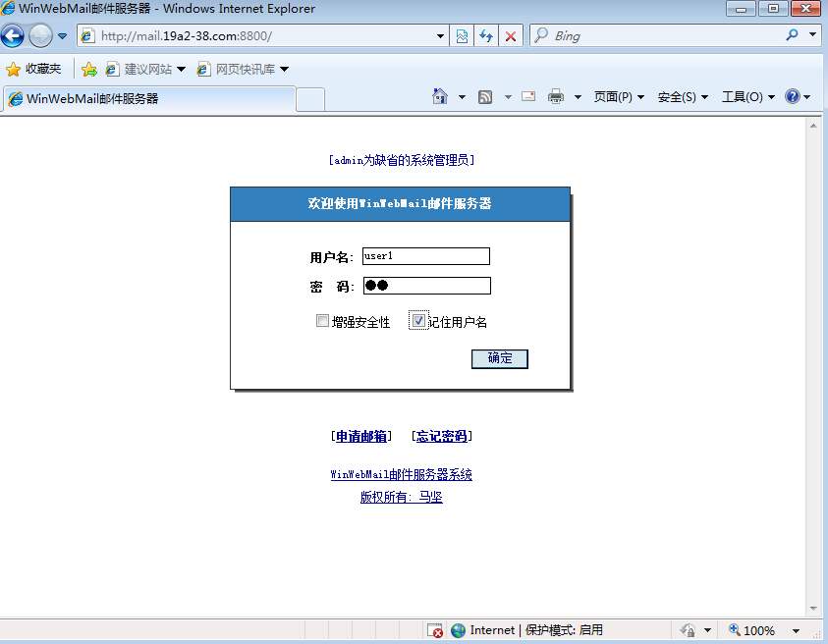Expand the status bar security dropdown arrow
828x644 pixels.
pyautogui.click(x=707, y=631)
